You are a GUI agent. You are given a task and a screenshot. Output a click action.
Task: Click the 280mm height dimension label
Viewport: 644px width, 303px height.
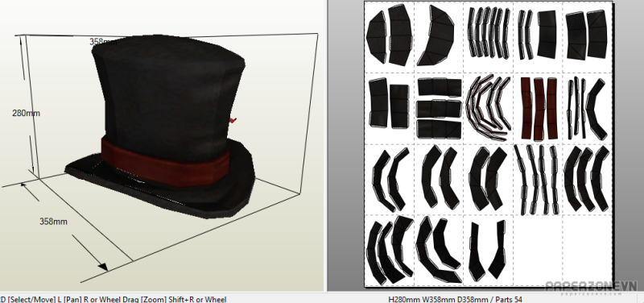27,113
